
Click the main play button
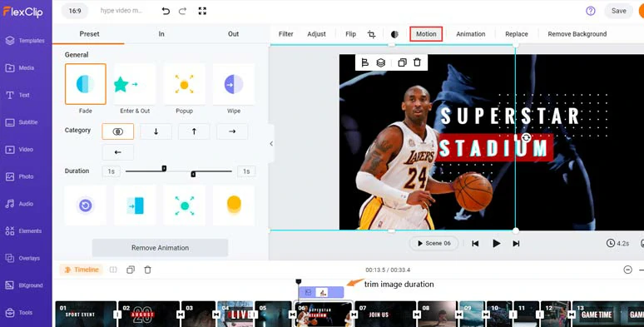tap(496, 244)
